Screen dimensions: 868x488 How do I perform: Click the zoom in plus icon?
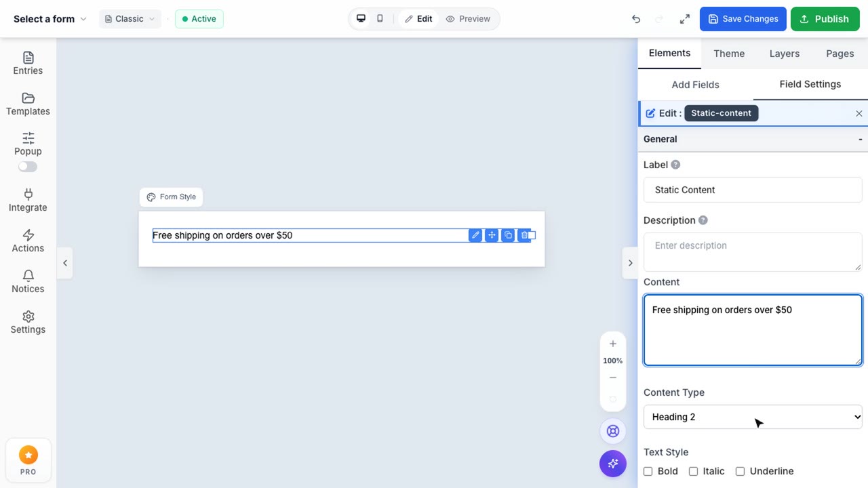[x=613, y=344]
